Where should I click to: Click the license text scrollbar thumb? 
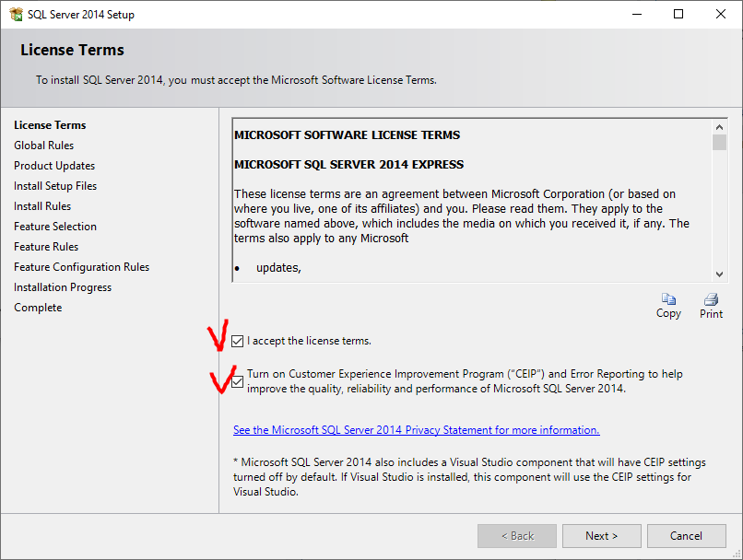(719, 142)
